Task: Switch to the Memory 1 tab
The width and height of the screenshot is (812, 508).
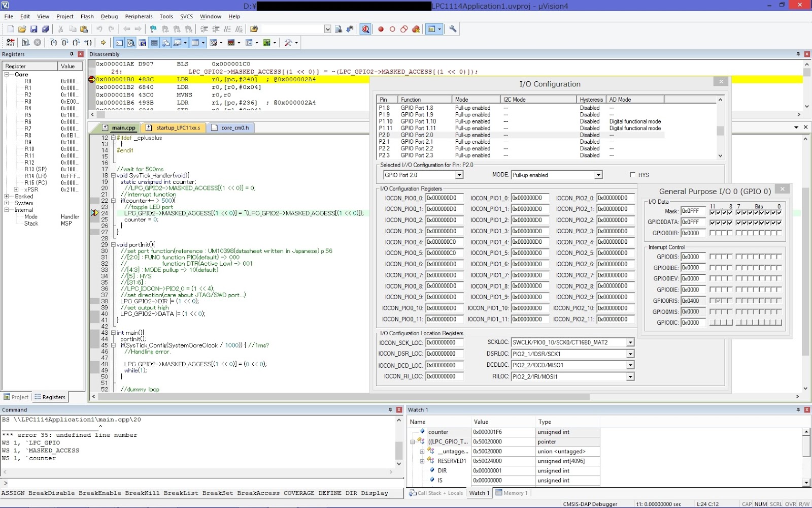Action: pos(512,493)
